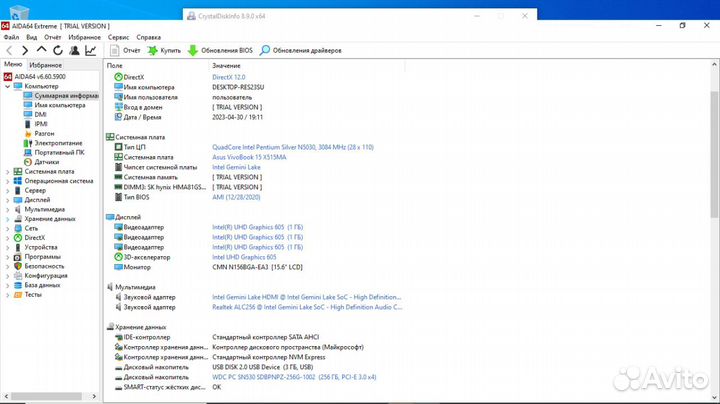Open Обновления BIOS
The height and width of the screenshot is (404, 720).
(220, 50)
